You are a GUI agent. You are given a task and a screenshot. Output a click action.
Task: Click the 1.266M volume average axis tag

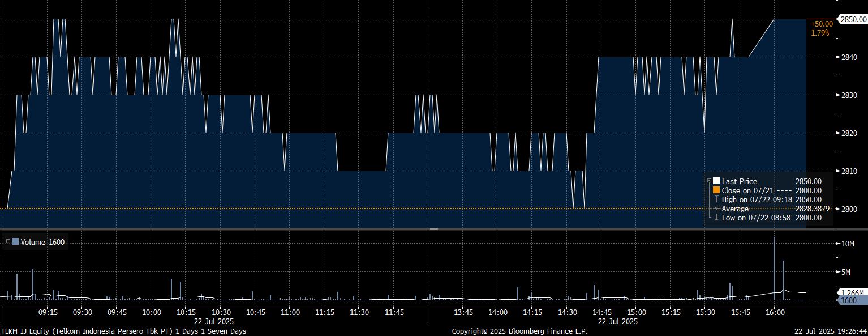[852, 292]
